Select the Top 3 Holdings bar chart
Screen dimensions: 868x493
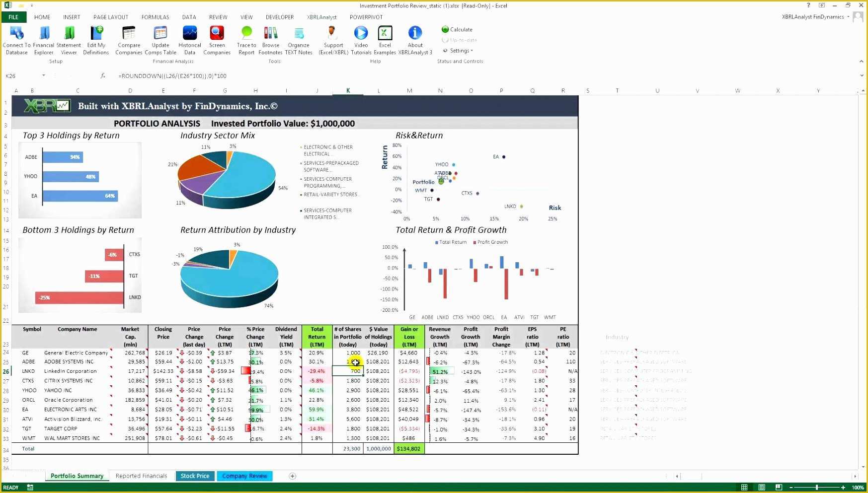(x=80, y=180)
